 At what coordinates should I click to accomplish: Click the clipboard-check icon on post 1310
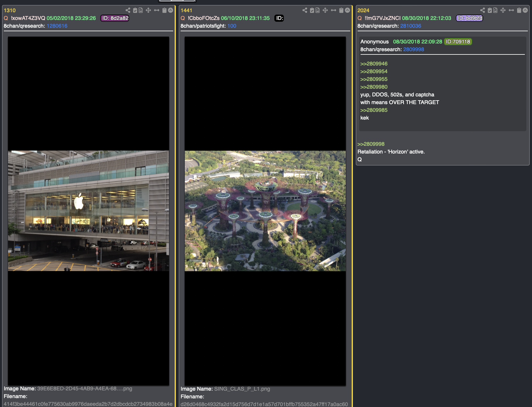point(135,10)
